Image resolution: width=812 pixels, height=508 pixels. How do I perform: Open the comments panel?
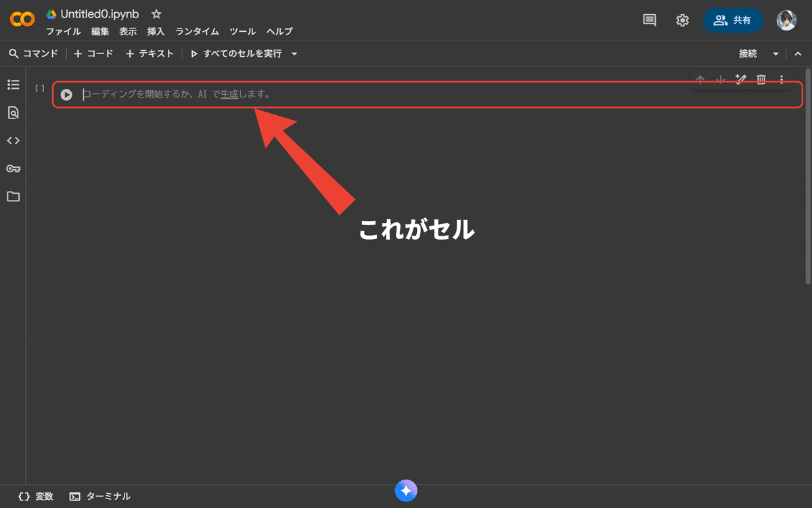point(648,20)
